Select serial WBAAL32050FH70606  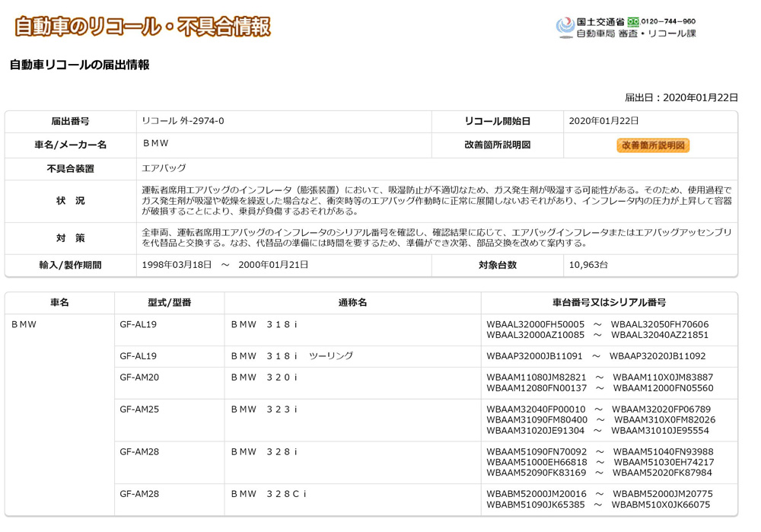tap(660, 324)
